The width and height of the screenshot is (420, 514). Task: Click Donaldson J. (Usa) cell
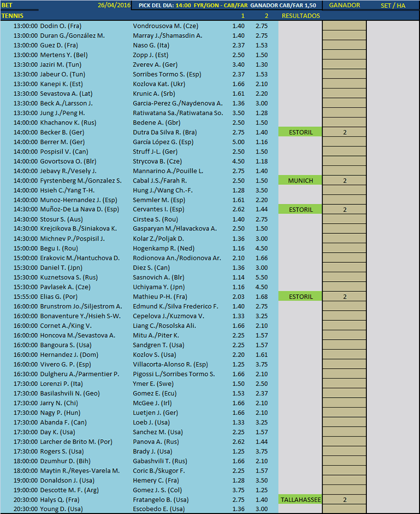67,480
